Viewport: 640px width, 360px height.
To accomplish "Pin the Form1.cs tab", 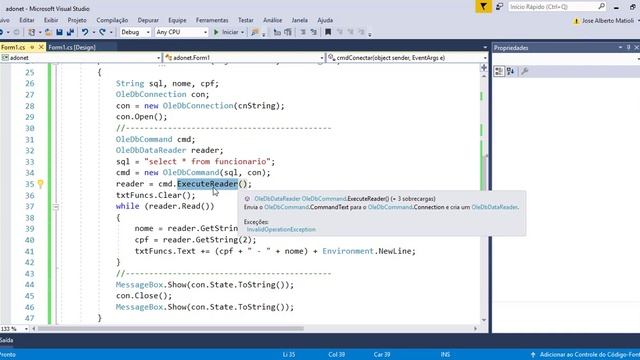I will coord(32,47).
